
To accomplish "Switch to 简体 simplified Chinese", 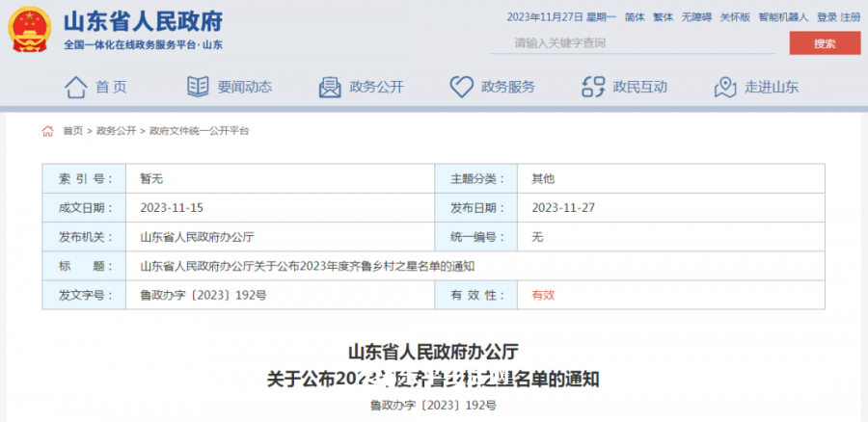I will tap(634, 17).
